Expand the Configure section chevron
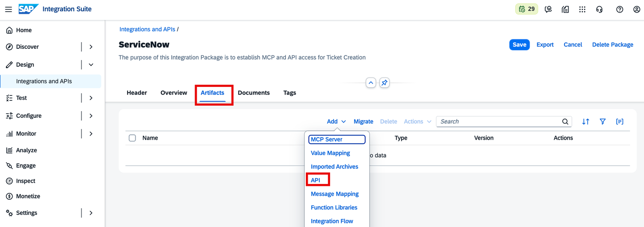 91,116
